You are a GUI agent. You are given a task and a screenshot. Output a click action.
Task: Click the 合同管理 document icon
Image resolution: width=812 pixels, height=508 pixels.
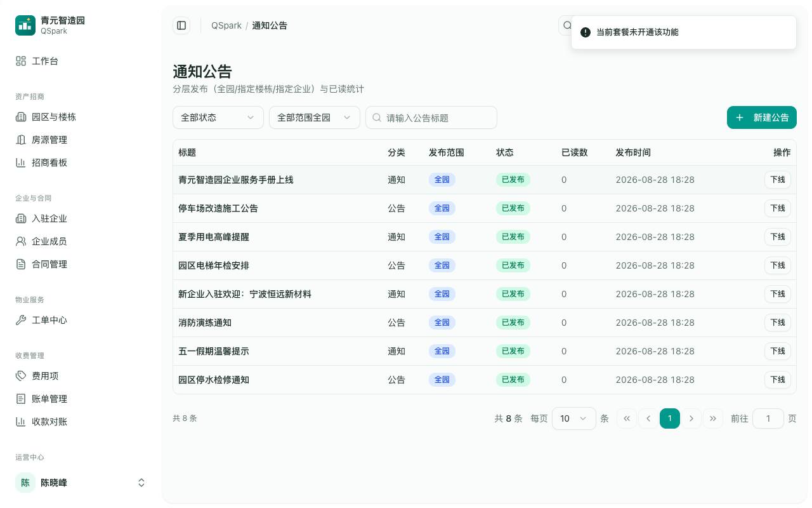coord(21,264)
